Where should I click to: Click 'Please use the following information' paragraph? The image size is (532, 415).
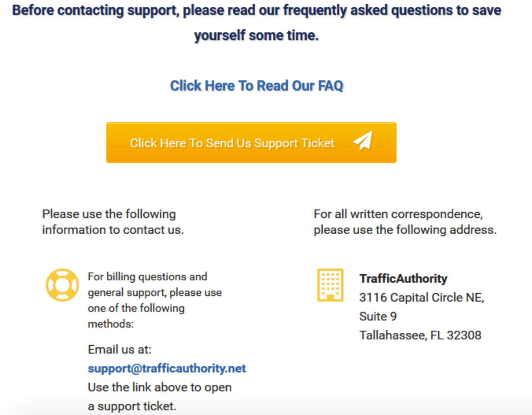(x=113, y=222)
